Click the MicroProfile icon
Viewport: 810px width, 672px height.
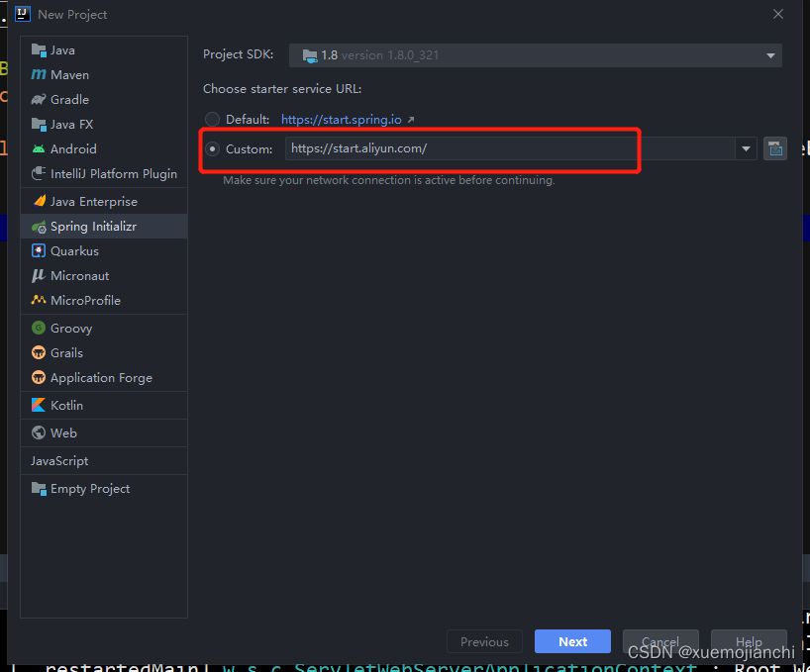coord(39,300)
